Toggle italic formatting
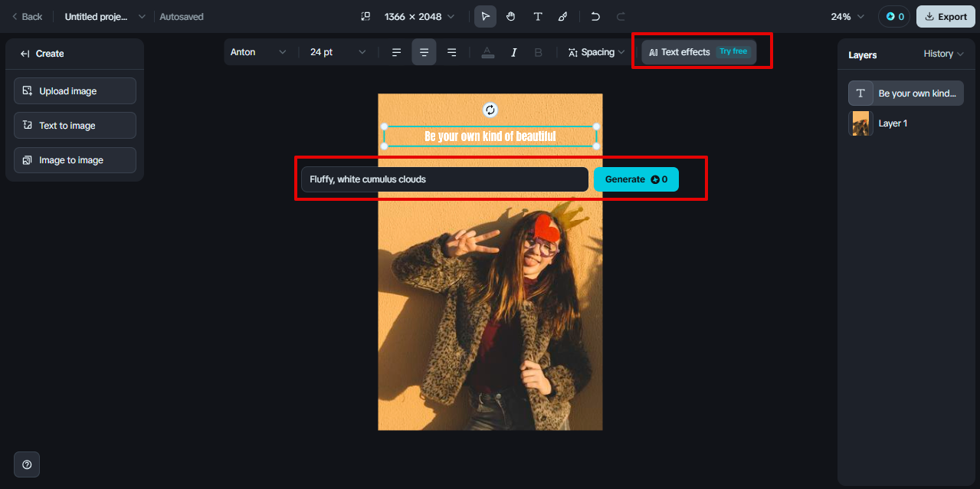This screenshot has height=489, width=980. coord(513,52)
